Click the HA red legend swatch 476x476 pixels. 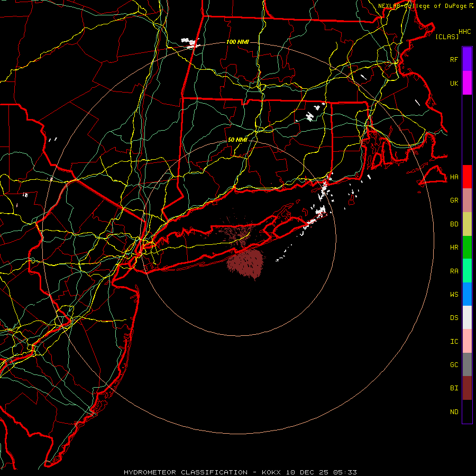[467, 177]
